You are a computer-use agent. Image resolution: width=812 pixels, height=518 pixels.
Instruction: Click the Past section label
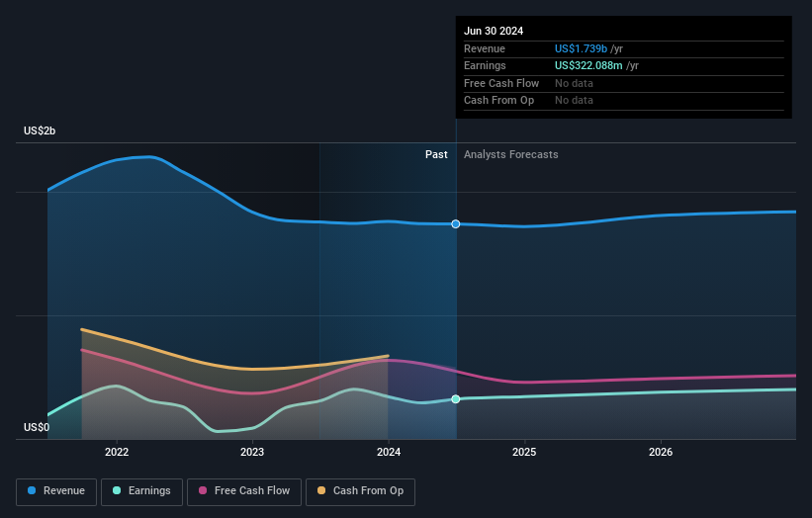(x=436, y=155)
